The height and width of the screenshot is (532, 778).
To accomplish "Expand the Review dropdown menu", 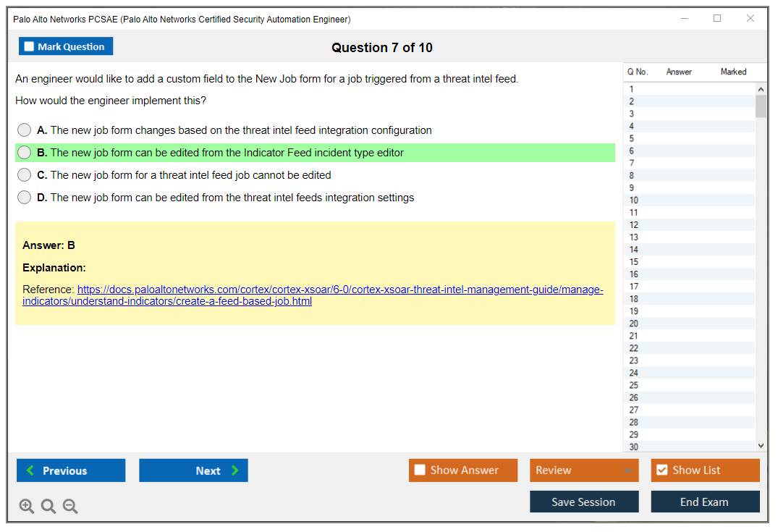I will point(627,470).
